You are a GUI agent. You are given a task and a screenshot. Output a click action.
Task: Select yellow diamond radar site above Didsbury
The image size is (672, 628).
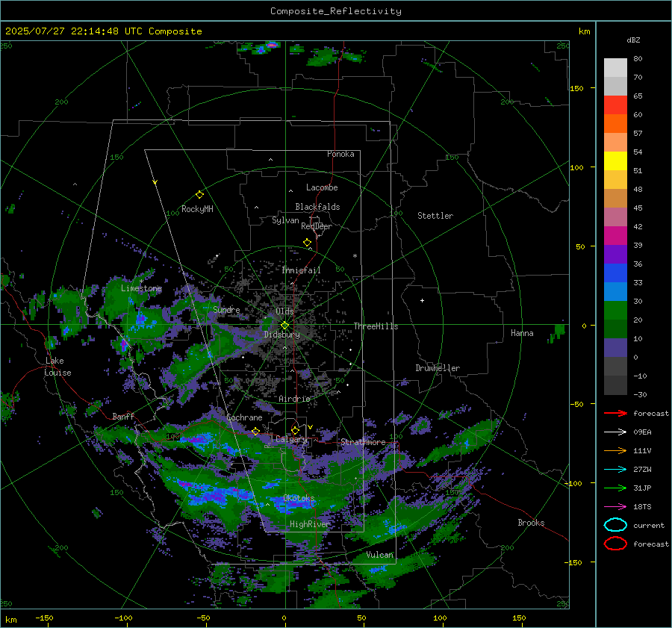[284, 326]
